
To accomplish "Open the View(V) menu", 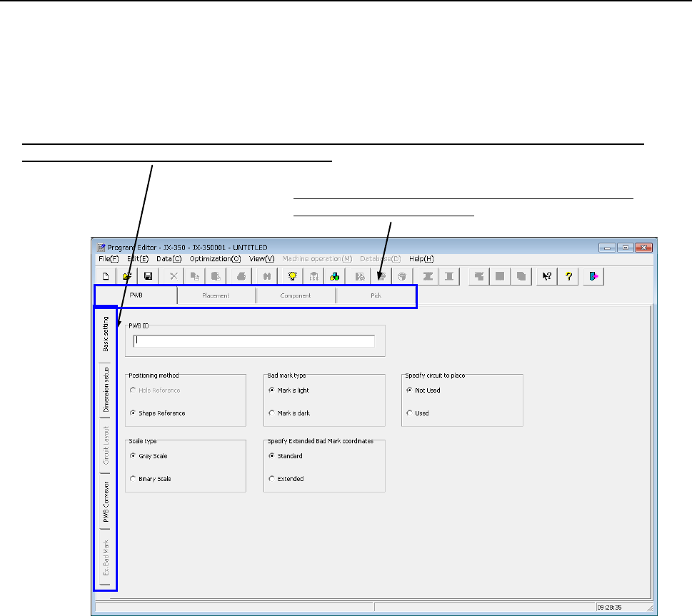I will tap(261, 259).
